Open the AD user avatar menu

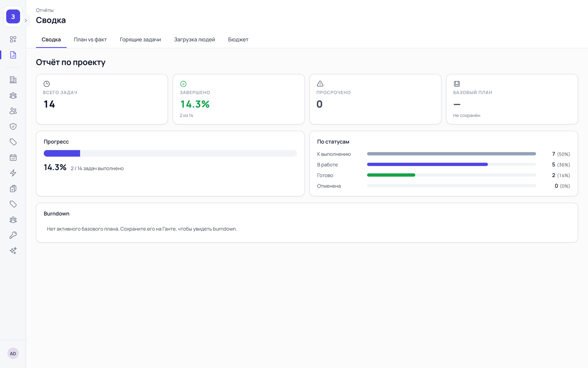(x=13, y=353)
